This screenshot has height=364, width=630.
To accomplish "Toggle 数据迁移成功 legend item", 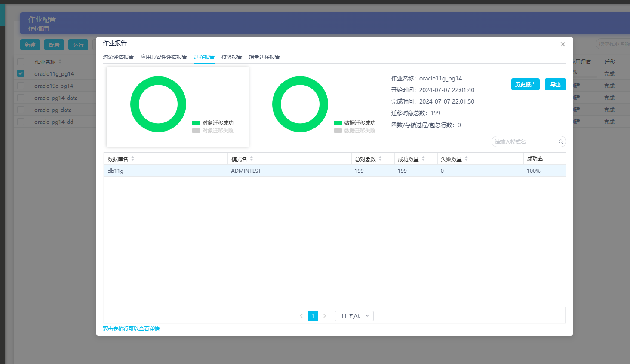I will click(x=354, y=123).
